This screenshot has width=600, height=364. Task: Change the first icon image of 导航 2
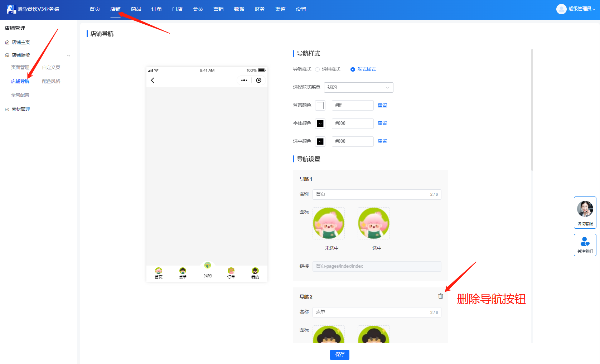(329, 334)
